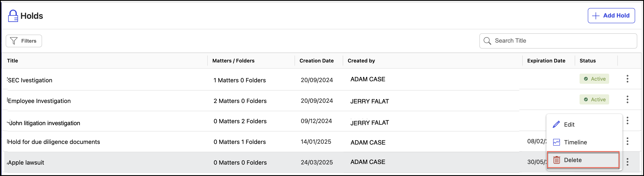Choose Timeline in the context menu
The width and height of the screenshot is (644, 176).
pyautogui.click(x=575, y=142)
